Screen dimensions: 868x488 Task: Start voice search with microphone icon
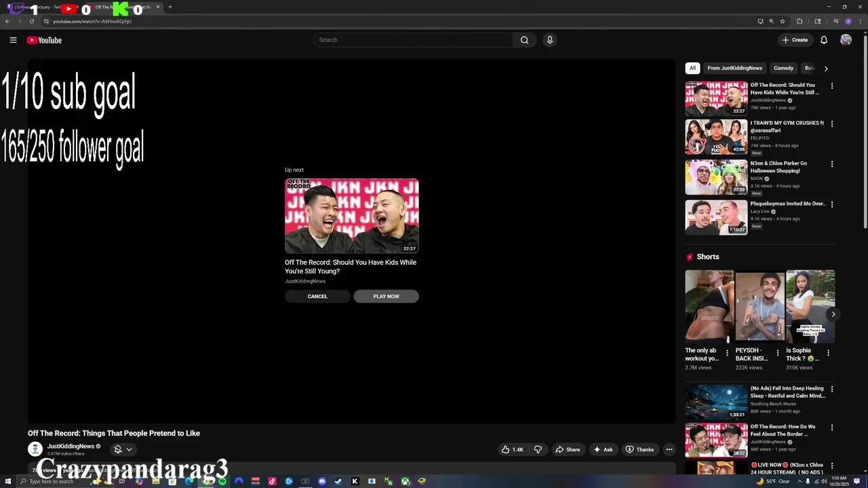pyautogui.click(x=550, y=40)
